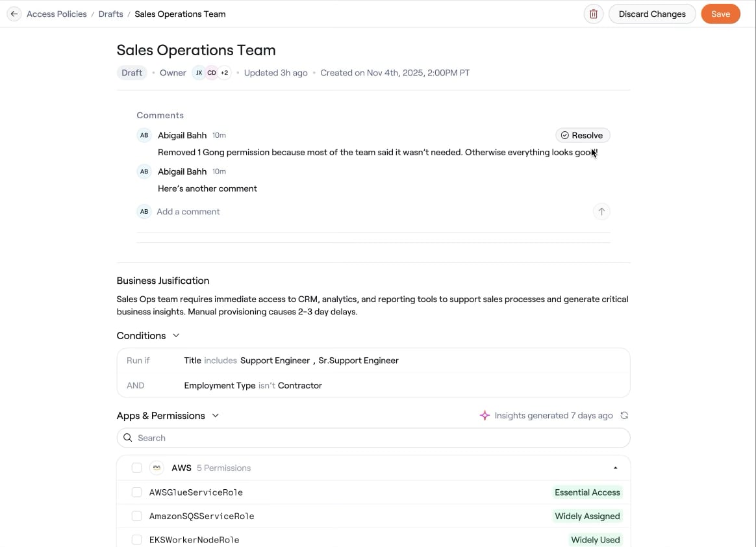Click the Discard Changes button
Screen dimensions: 756x547
click(652, 14)
